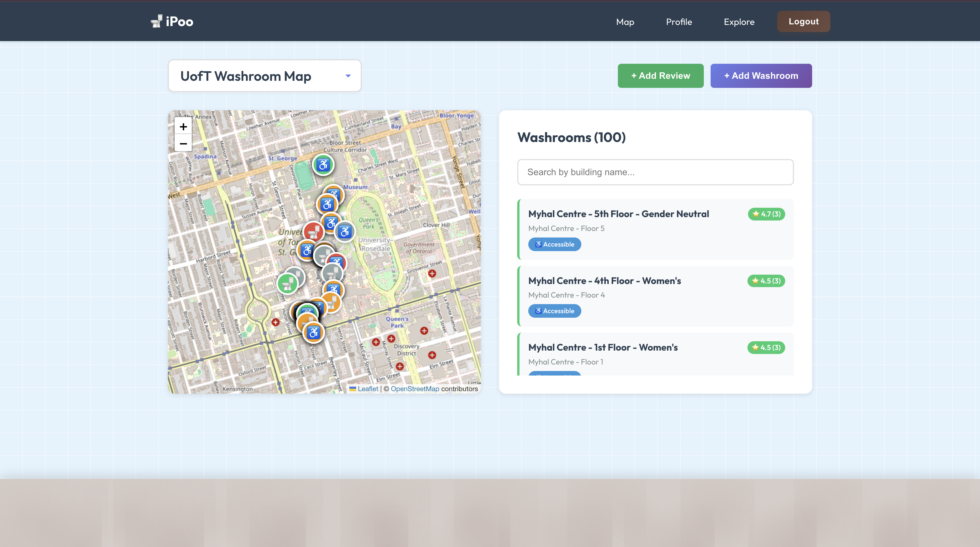Click the + Add Review button
The height and width of the screenshot is (547, 980).
(660, 76)
